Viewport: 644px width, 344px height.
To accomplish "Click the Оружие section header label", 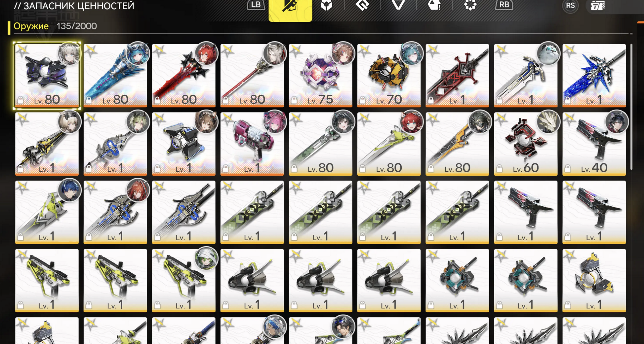I will click(31, 26).
